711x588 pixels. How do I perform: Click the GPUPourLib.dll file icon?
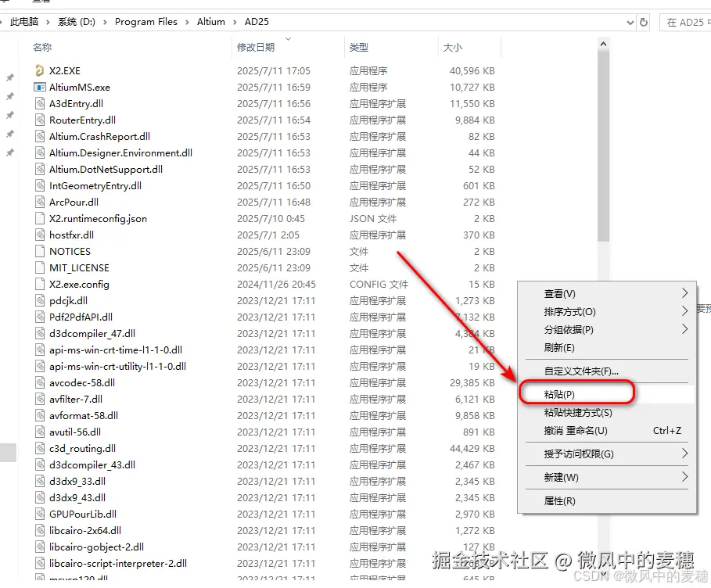(x=40, y=514)
